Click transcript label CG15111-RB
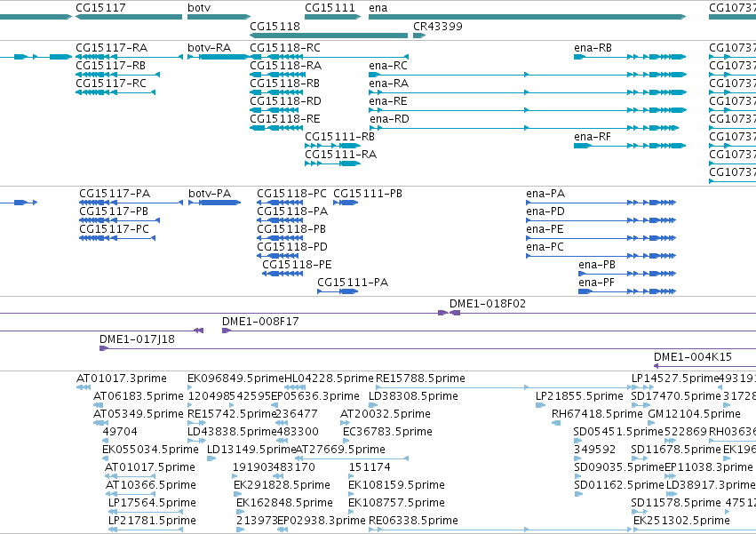 click(340, 137)
